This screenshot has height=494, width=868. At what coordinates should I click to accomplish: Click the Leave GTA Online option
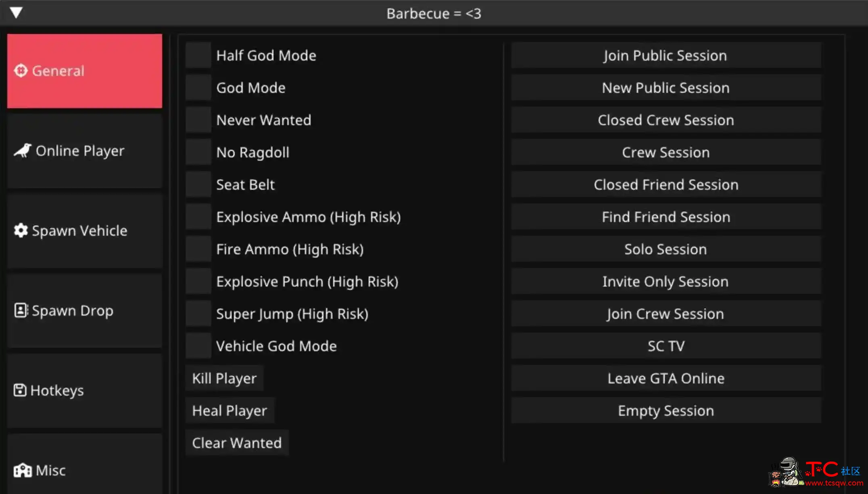click(x=665, y=378)
